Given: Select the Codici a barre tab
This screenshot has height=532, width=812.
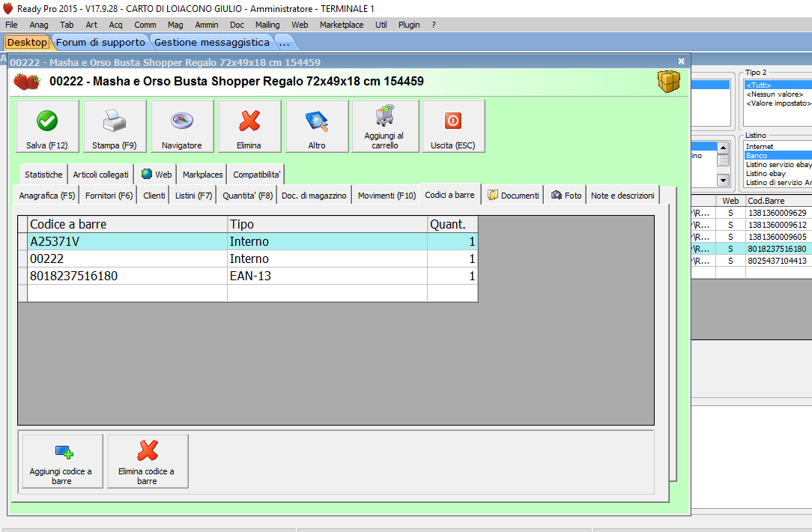Looking at the screenshot, I should click(449, 194).
